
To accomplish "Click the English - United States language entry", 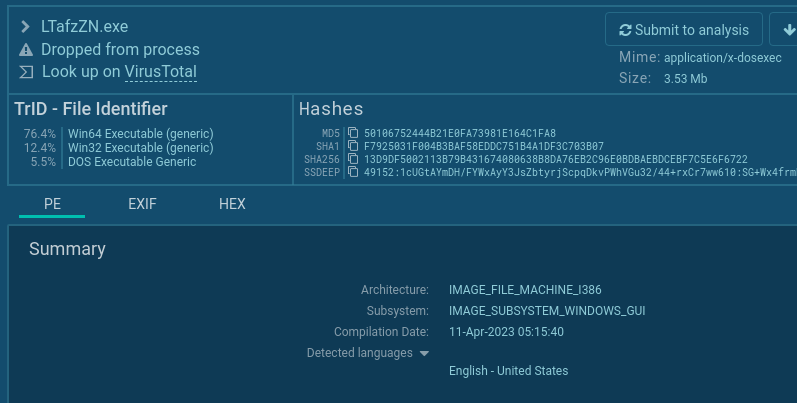I will click(508, 371).
